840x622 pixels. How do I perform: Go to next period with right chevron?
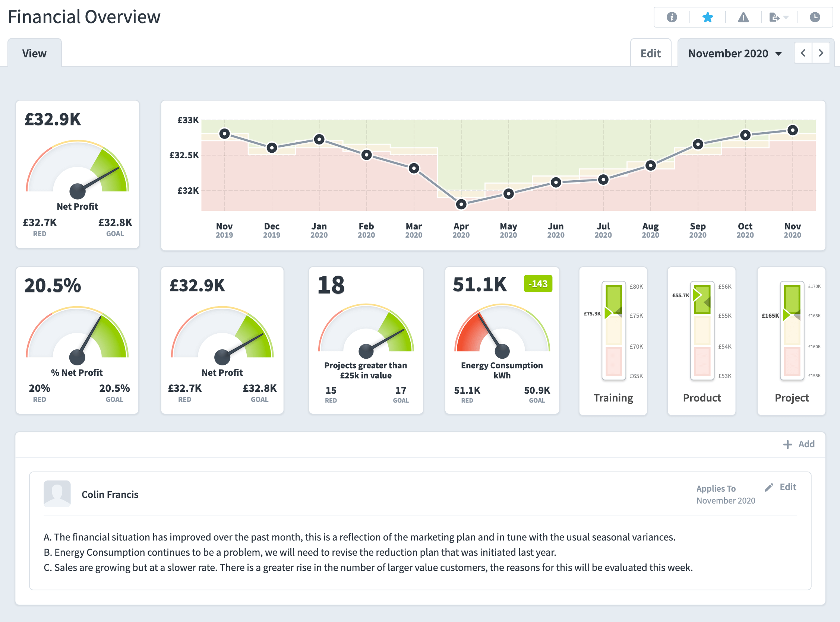click(821, 53)
